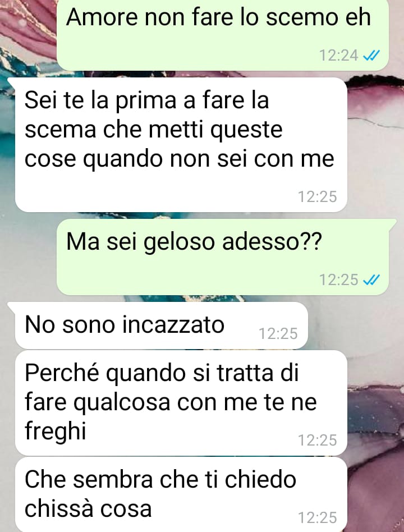This screenshot has width=404, height=532.
Task: Tap the blue read-receipt checkmarks at 12:24
Action: pyautogui.click(x=371, y=56)
